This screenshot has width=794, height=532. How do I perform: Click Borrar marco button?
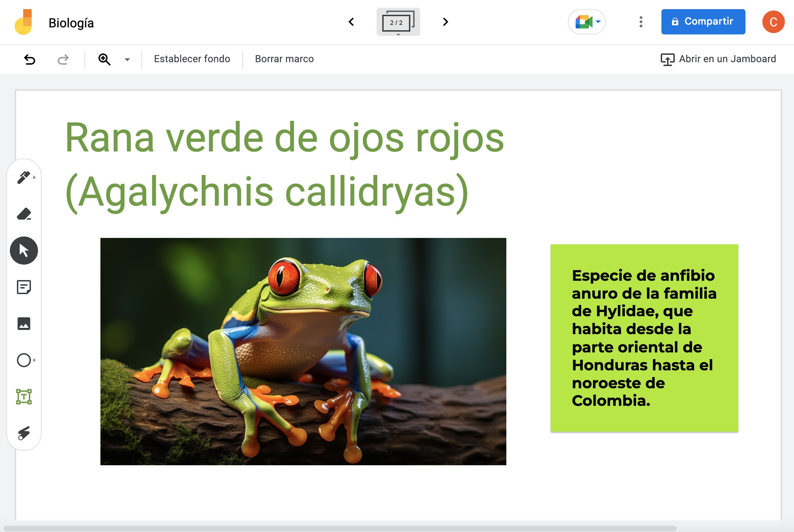coord(284,59)
